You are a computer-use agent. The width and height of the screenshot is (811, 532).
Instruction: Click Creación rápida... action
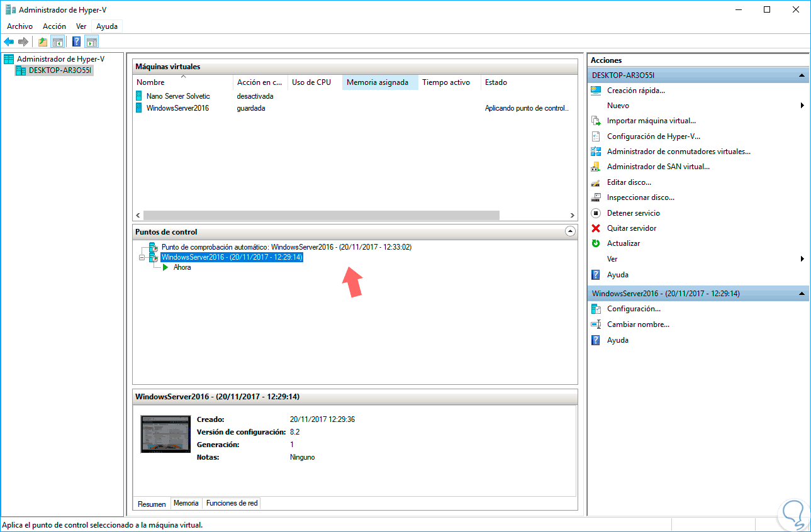pos(636,91)
